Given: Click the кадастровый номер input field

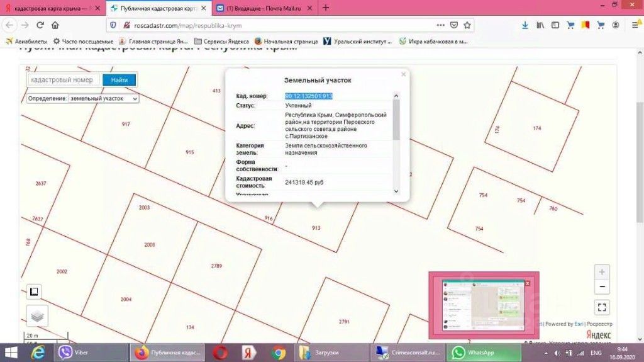Looking at the screenshot, I should point(63,80).
